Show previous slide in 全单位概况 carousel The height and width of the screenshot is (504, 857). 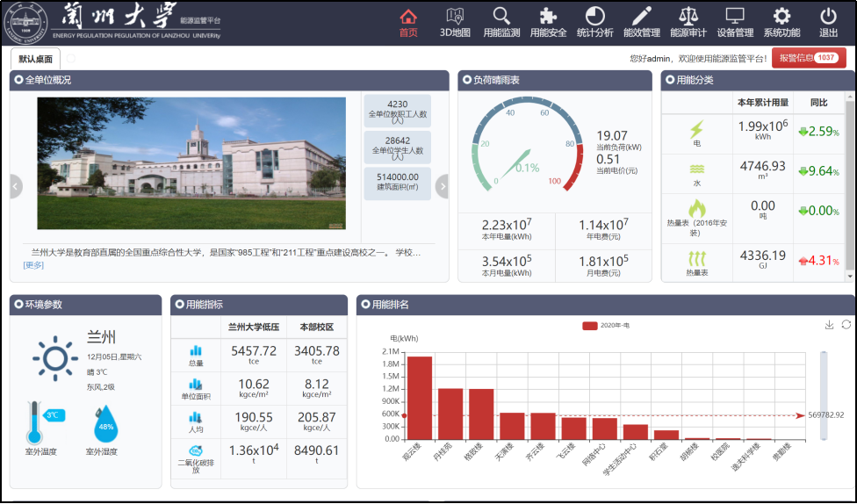16,185
